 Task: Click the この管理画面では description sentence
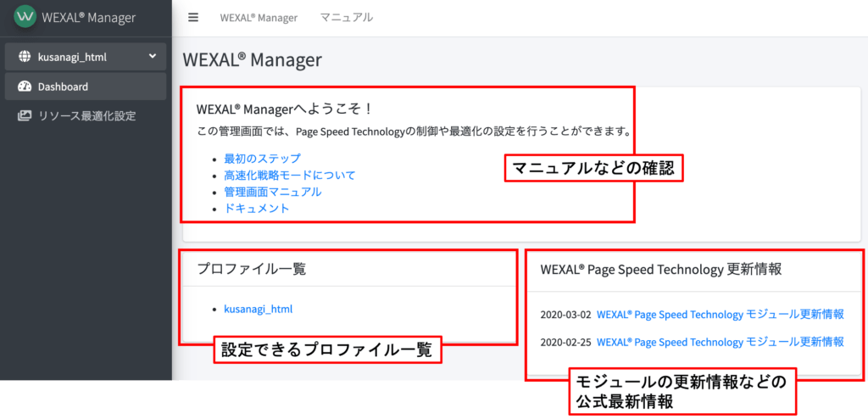point(414,132)
